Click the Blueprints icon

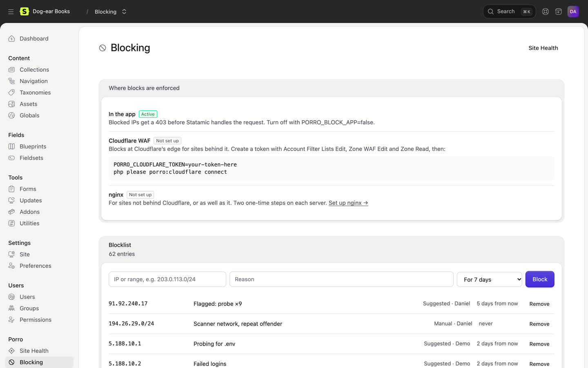tap(11, 147)
